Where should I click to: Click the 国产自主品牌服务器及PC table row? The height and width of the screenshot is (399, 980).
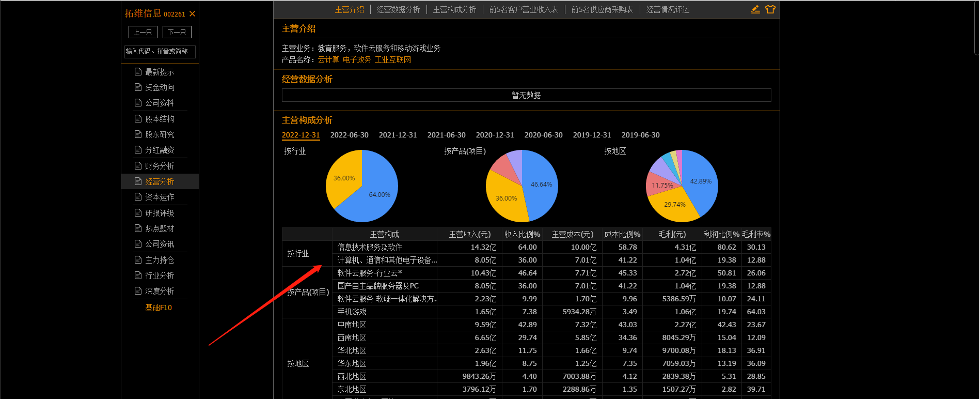click(x=551, y=286)
